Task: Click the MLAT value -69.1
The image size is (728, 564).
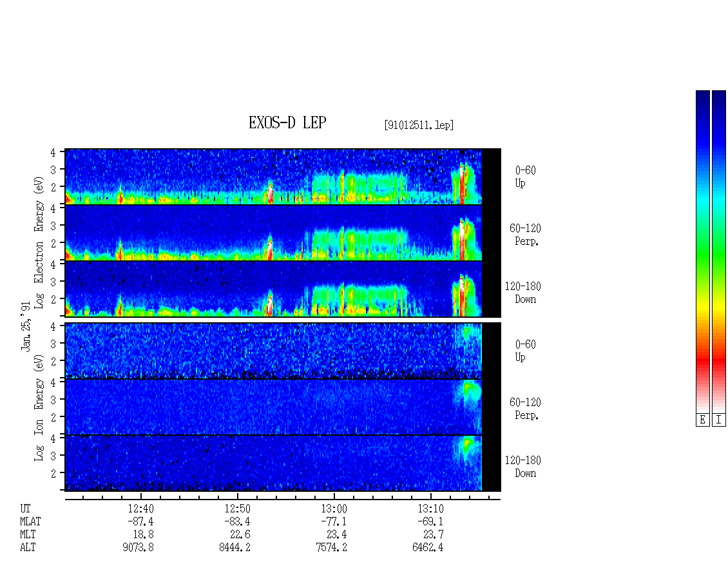Action: tap(430, 521)
